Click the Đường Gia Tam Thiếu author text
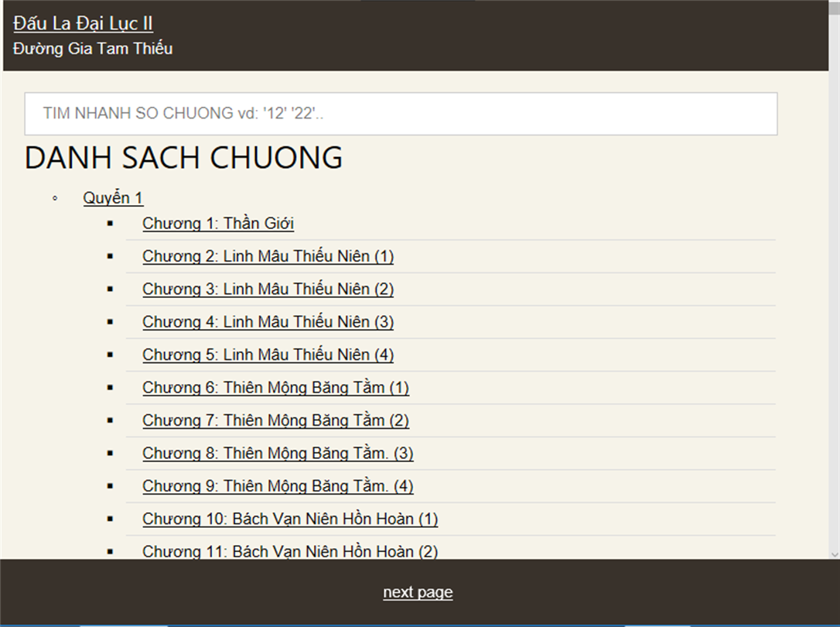The image size is (840, 627). (x=93, y=49)
